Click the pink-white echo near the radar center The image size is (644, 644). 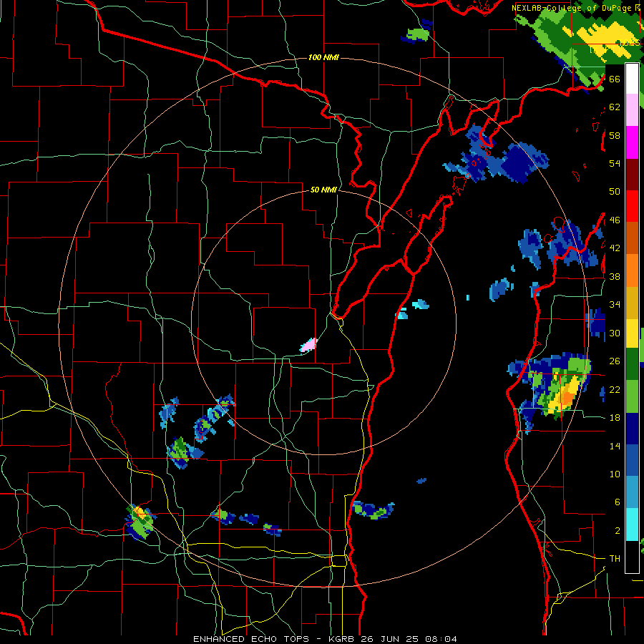point(308,345)
